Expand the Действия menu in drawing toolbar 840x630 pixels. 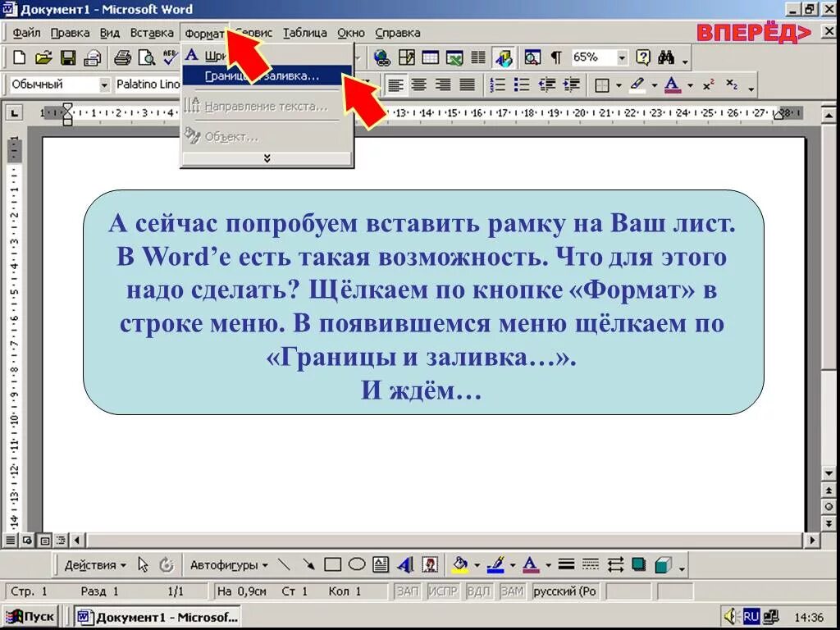[95, 565]
